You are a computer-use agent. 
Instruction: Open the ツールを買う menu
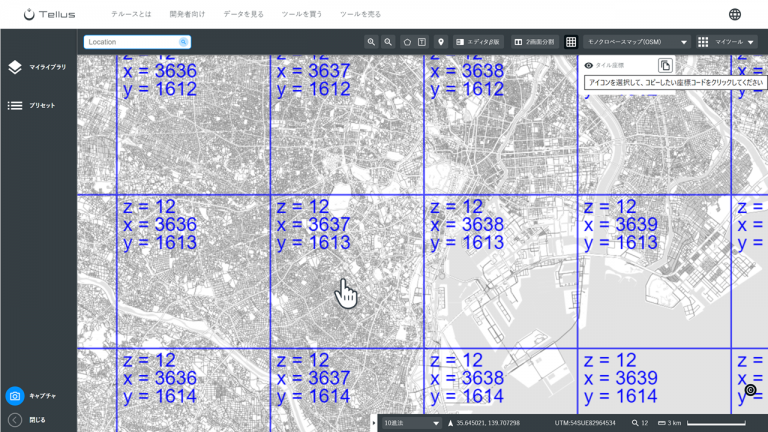[302, 14]
